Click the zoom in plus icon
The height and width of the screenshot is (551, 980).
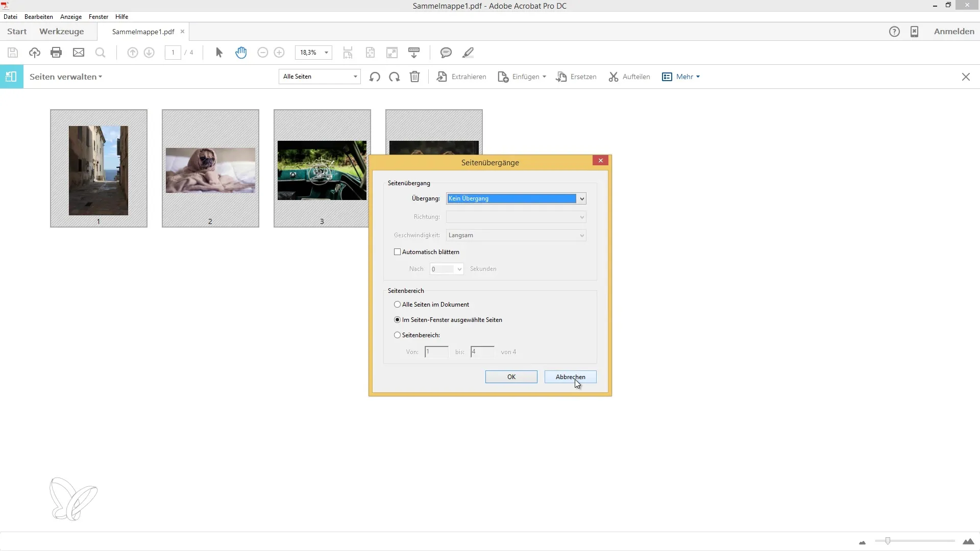[x=279, y=53]
